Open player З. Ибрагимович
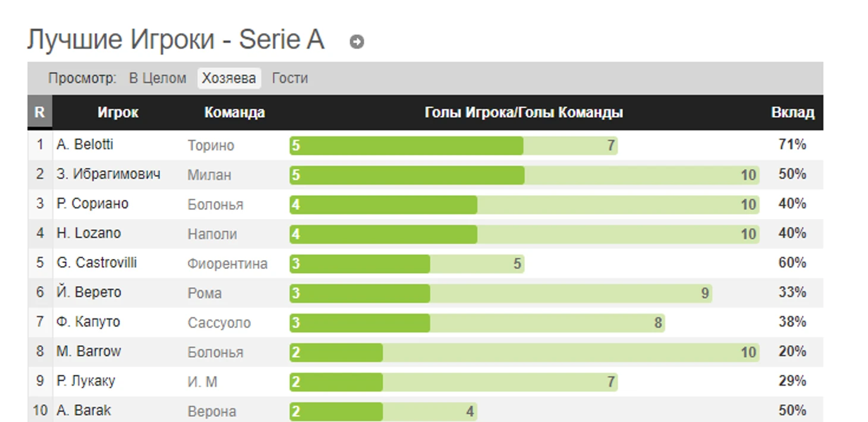 (x=108, y=174)
